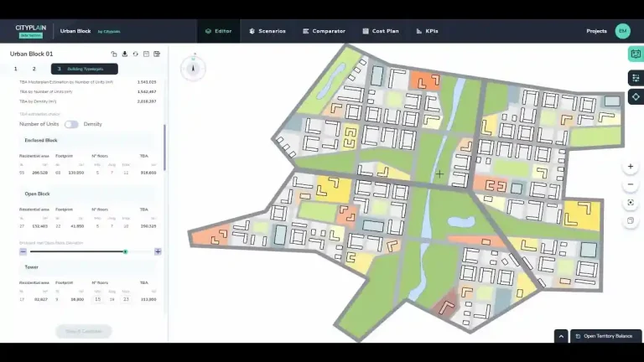
Task: Open the green map panel icon
Action: tap(635, 54)
